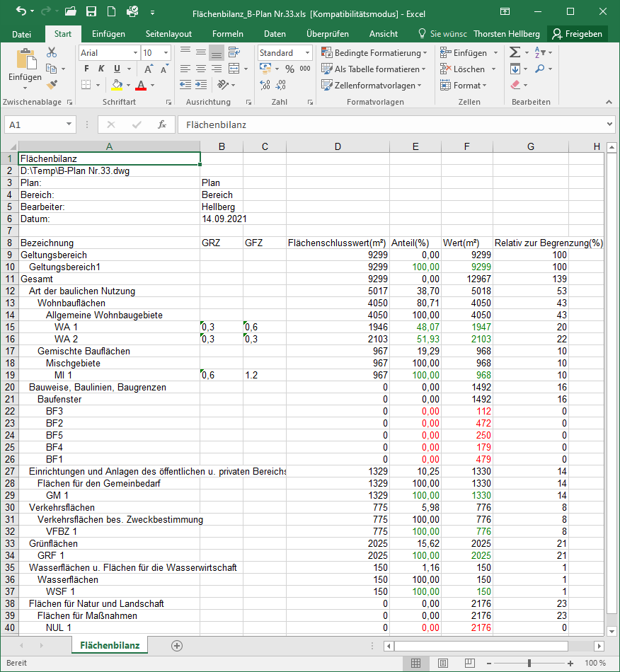Apply the yellow fill color swatch
This screenshot has width=620, height=672.
pos(117,85)
